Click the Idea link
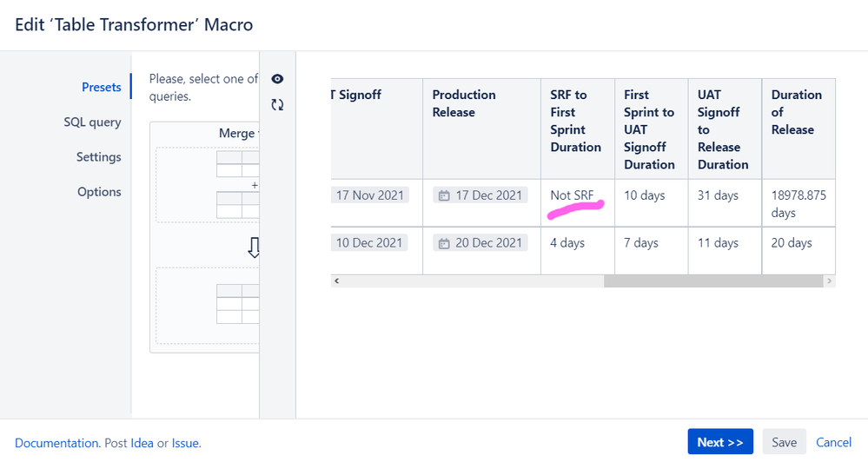868x462 pixels. (x=142, y=443)
